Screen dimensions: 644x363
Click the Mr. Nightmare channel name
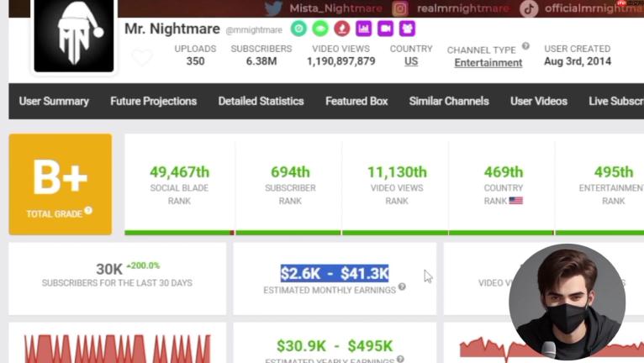tap(172, 29)
